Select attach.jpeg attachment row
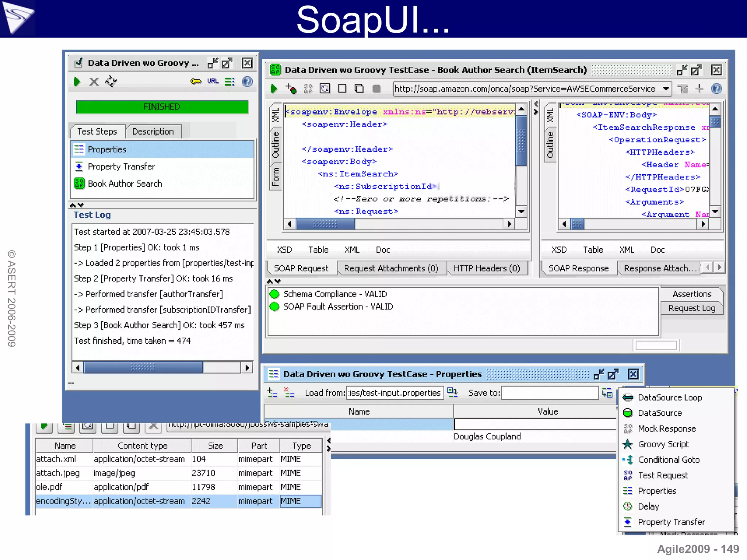 point(178,473)
